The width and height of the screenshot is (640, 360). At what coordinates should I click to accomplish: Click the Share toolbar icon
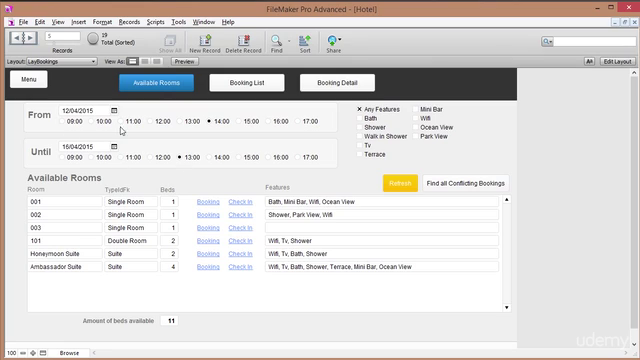coord(332,40)
